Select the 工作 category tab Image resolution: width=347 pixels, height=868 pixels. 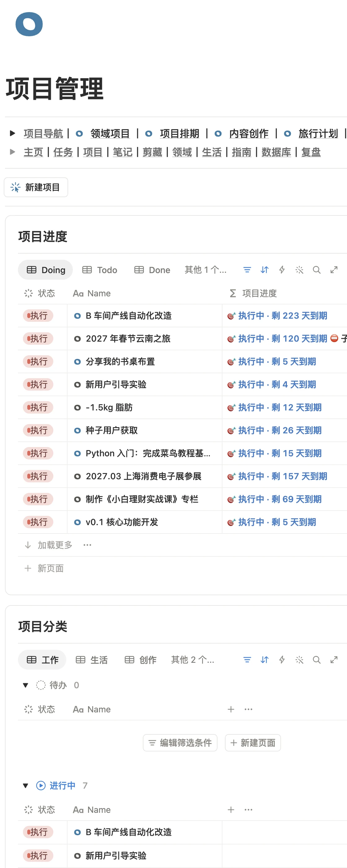[x=42, y=660]
